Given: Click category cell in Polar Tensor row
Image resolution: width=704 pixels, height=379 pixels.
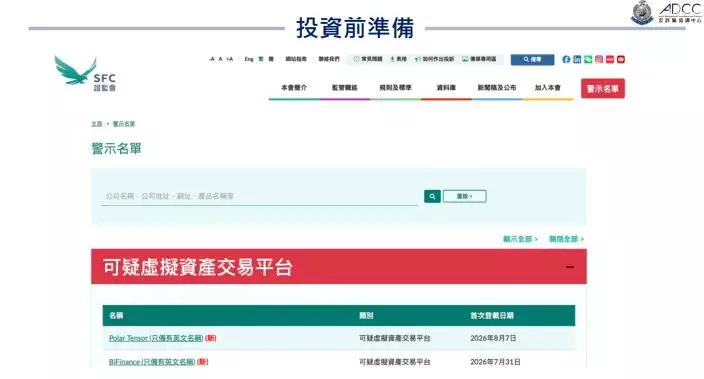Looking at the screenshot, I should point(395,338).
